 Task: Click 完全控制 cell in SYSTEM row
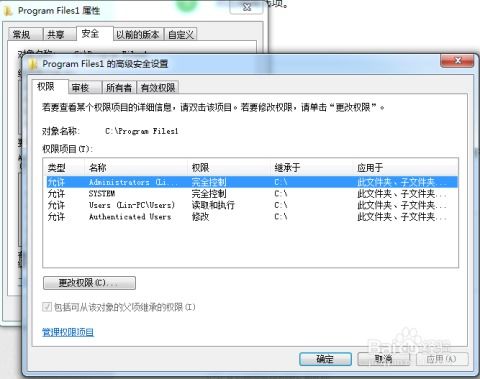tap(209, 194)
